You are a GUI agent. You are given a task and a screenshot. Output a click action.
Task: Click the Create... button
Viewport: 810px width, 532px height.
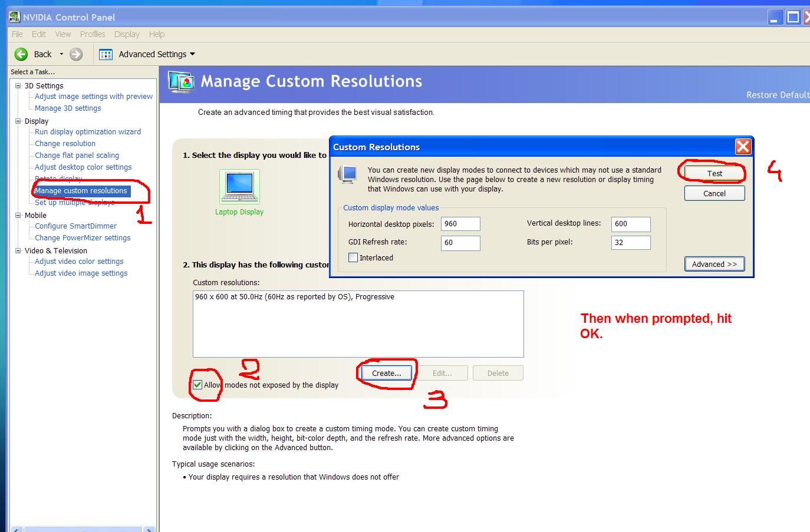coord(387,373)
